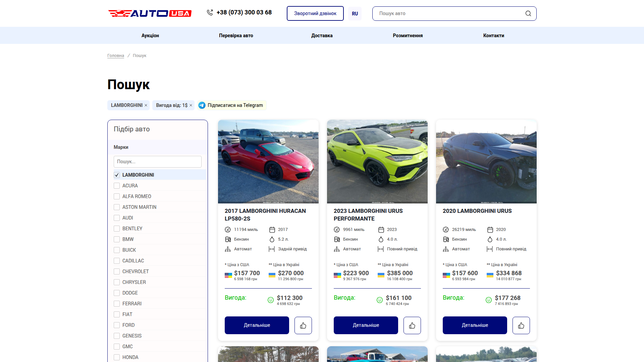Click the USA flag by $223 900

point(337,275)
